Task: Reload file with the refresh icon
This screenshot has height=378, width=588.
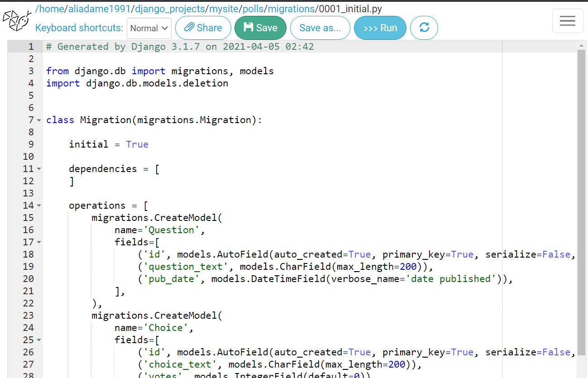Action: tap(424, 28)
